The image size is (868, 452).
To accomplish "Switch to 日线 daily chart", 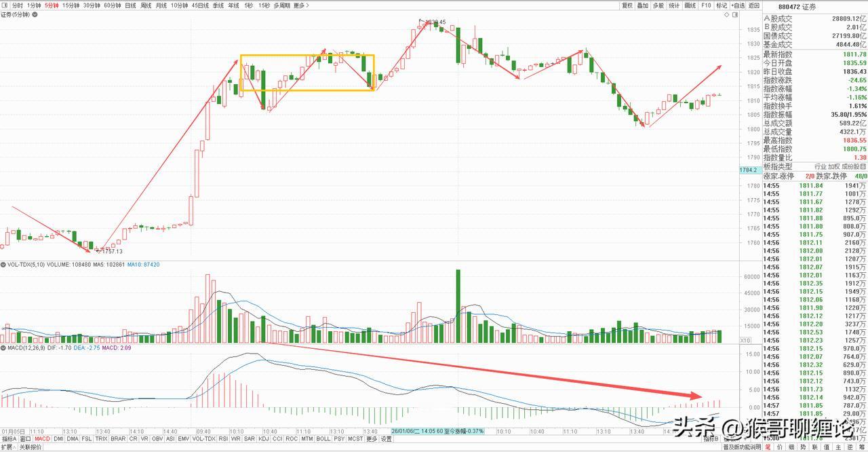I will coord(130,5).
